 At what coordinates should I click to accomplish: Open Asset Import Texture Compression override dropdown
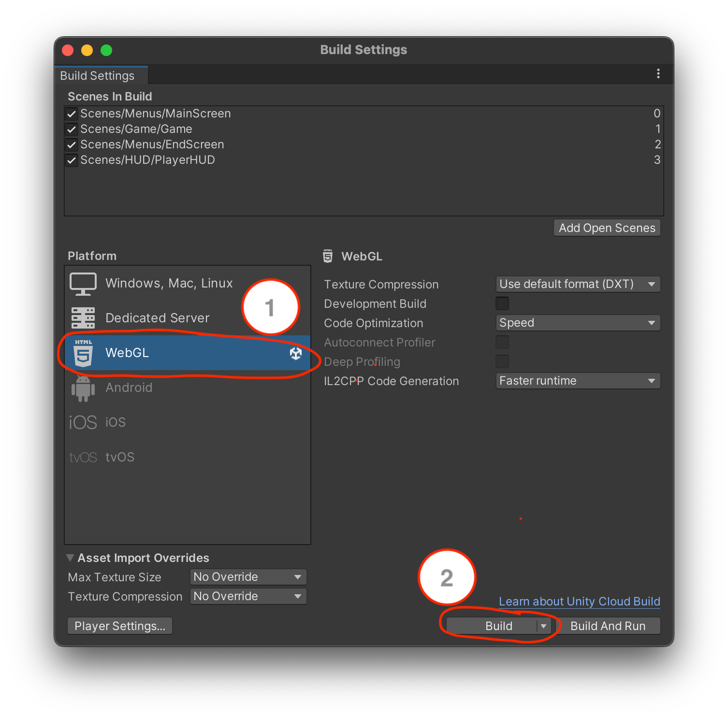tap(248, 596)
